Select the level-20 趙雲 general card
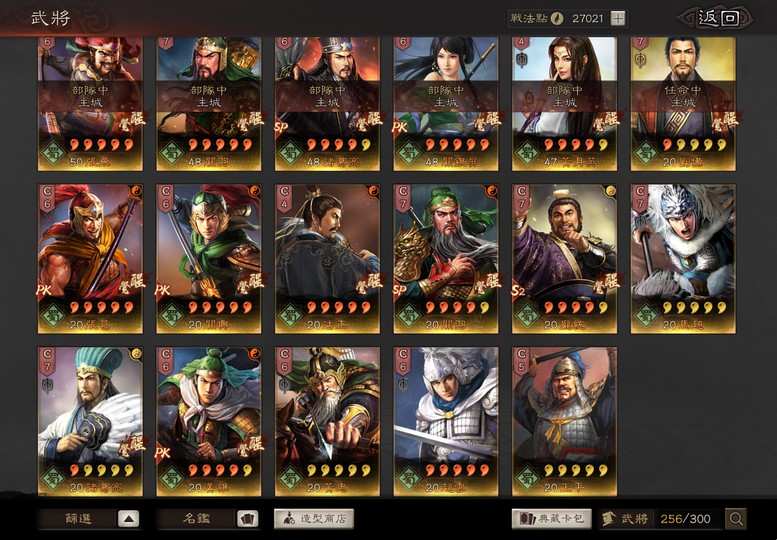Screen dimensions: 777x540 pos(446,421)
